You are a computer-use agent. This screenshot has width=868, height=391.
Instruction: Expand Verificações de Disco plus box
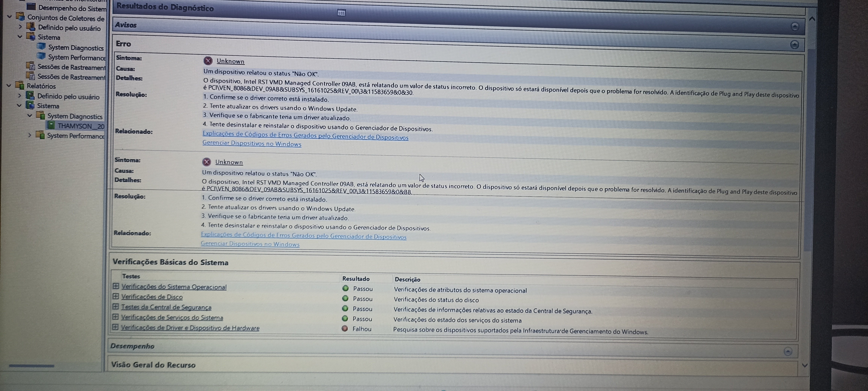point(116,296)
